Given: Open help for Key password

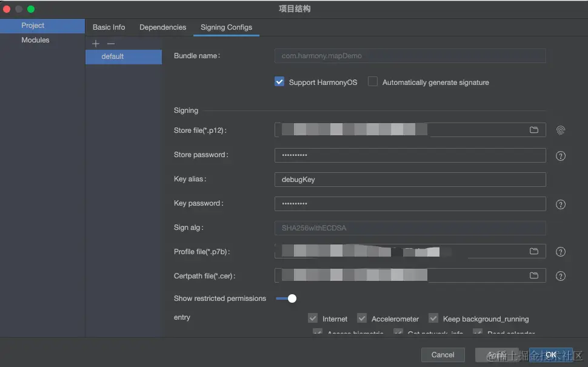Looking at the screenshot, I should coord(560,204).
